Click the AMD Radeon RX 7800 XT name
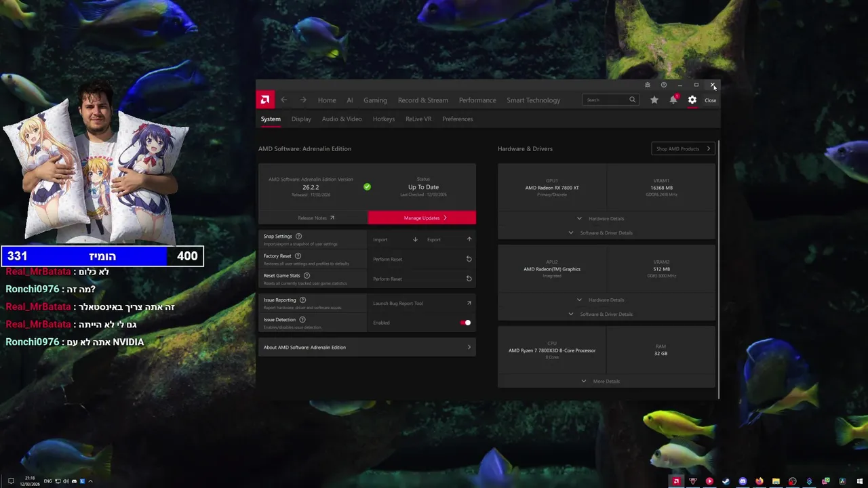Screen dimensions: 868x488 (552, 188)
